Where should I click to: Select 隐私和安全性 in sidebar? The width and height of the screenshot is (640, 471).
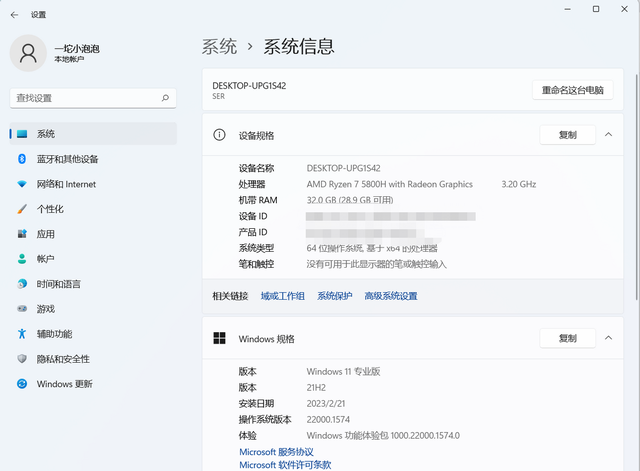coord(63,359)
